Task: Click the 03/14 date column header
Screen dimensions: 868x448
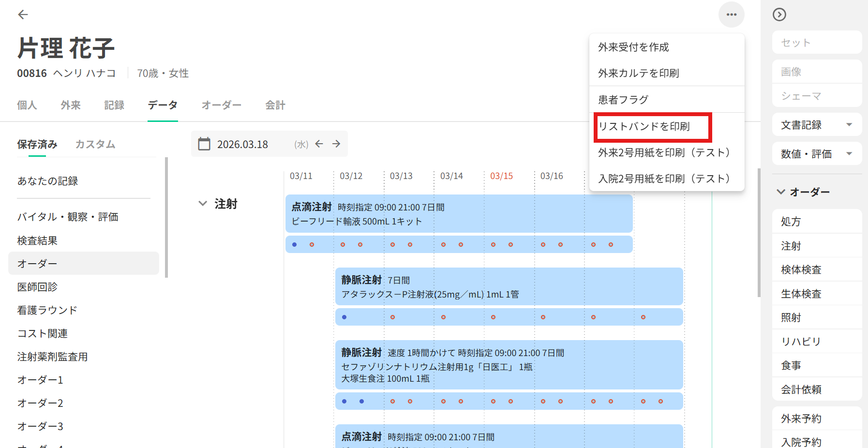Action: point(451,176)
